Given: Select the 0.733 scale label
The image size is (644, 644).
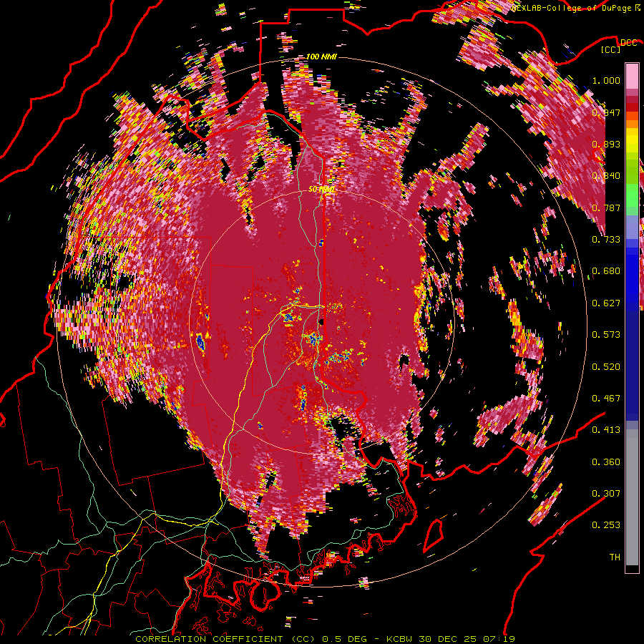Looking at the screenshot, I should pos(606,240).
